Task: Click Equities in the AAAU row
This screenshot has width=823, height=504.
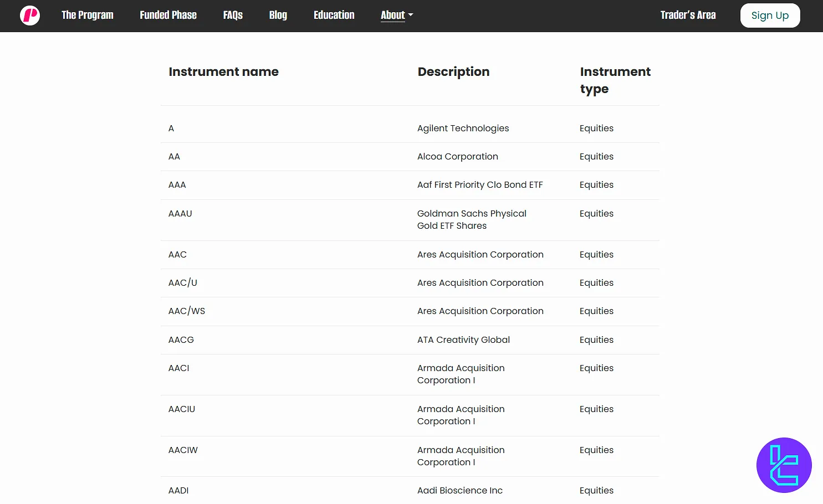Action: pos(596,214)
